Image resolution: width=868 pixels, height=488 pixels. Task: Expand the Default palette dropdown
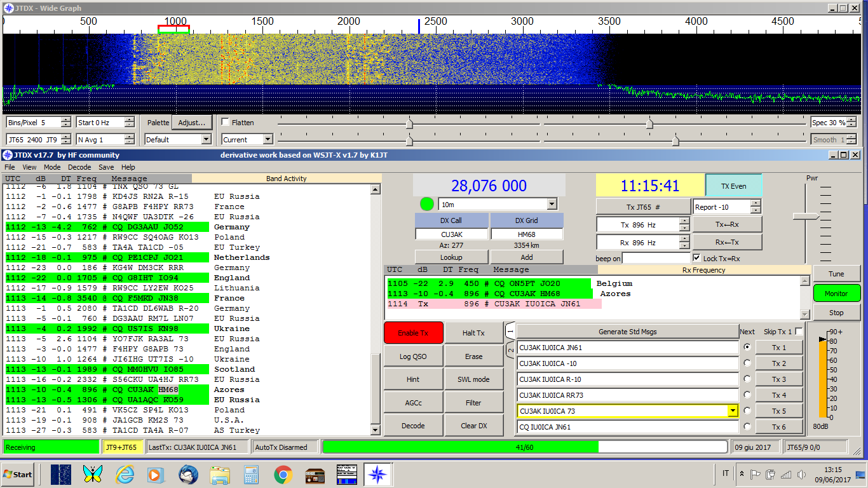[205, 139]
